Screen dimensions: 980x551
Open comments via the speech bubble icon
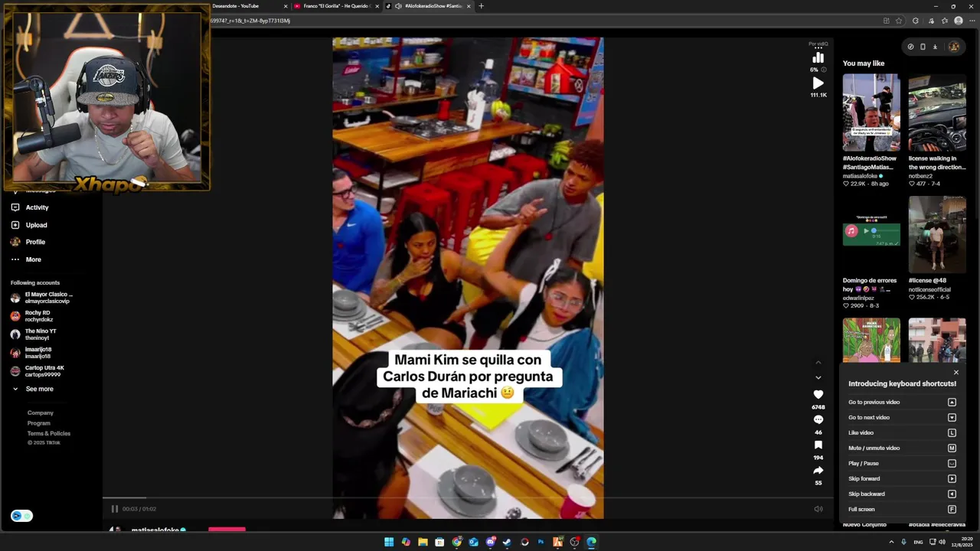point(818,420)
